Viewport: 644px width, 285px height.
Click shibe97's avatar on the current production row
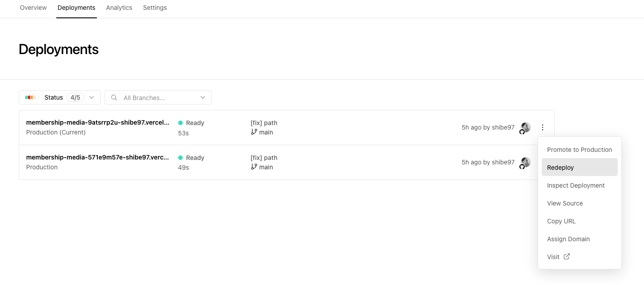tap(526, 127)
